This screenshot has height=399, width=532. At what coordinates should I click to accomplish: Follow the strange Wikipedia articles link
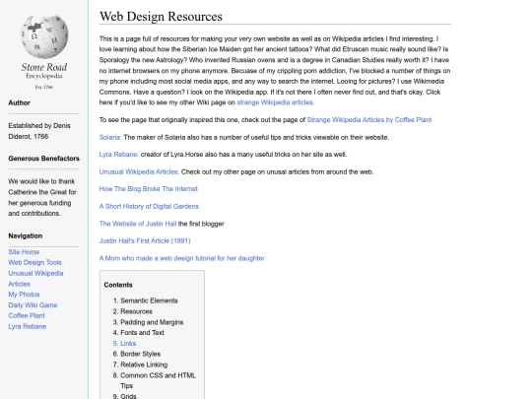(276, 102)
